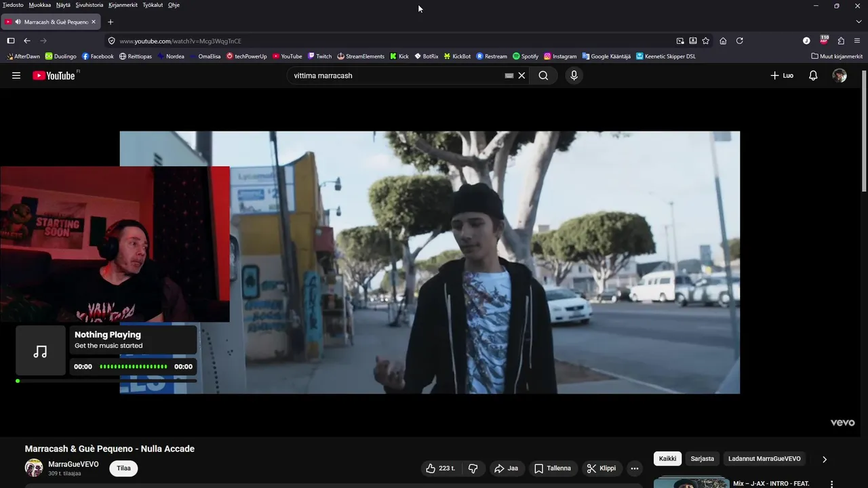868x488 pixels.
Task: Open a new browser tab
Action: click(111, 22)
